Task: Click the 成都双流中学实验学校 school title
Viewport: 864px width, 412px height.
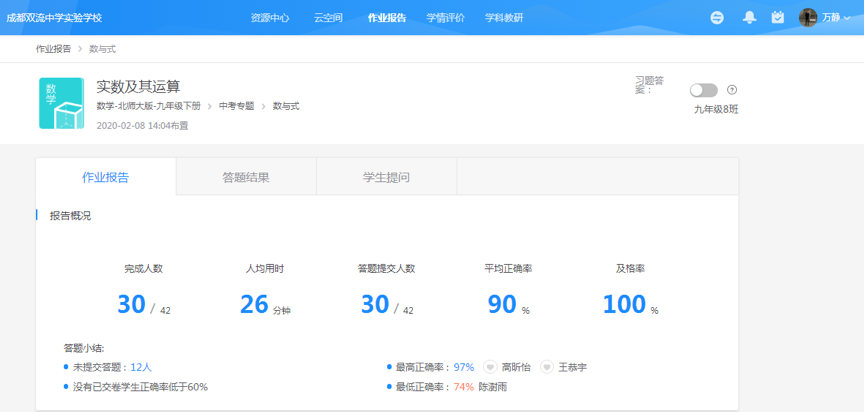Action: click(x=54, y=18)
